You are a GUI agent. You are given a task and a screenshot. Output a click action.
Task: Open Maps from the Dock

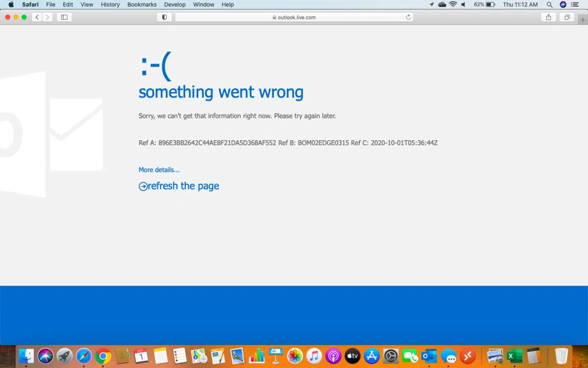[199, 356]
